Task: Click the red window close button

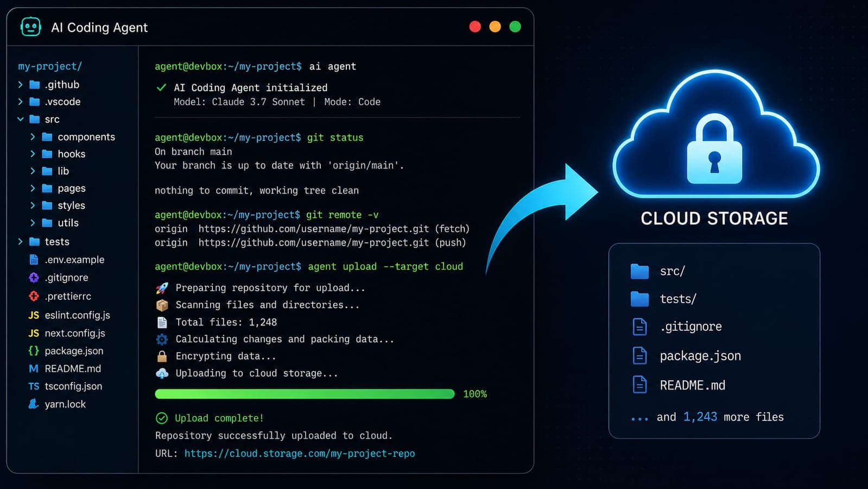Action: pos(475,27)
